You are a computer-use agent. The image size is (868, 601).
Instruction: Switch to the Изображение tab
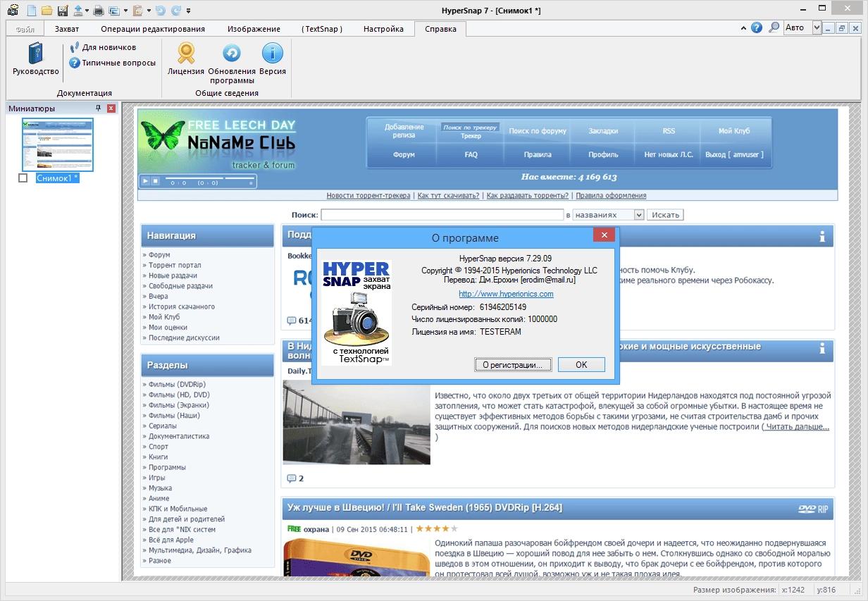coord(254,29)
